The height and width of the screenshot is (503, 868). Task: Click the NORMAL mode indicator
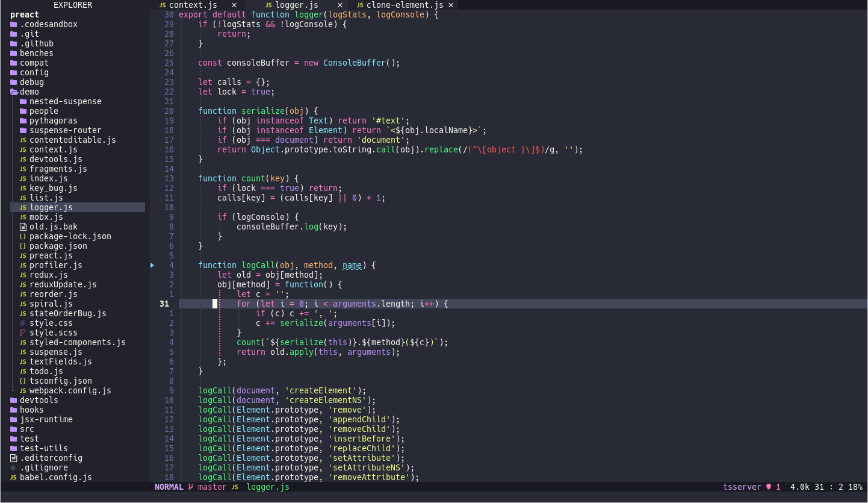tap(169, 487)
